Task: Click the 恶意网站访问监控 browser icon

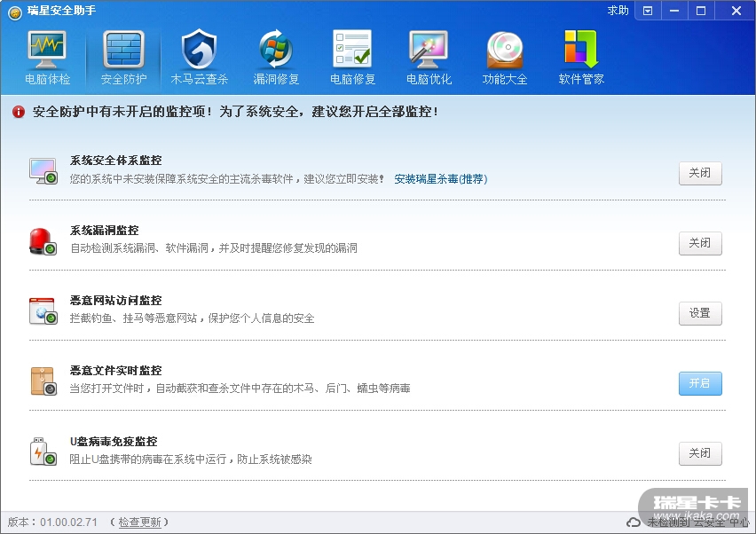Action: pos(43,311)
